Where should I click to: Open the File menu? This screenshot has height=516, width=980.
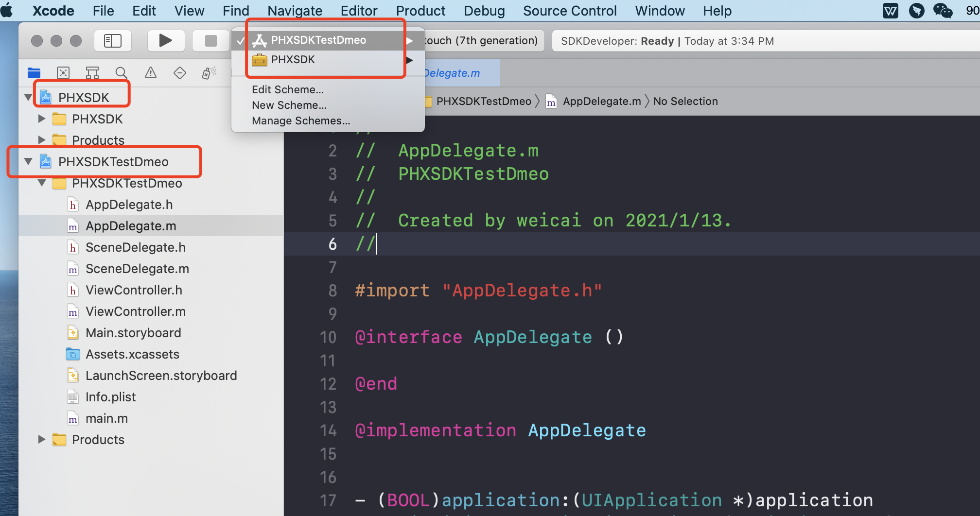(103, 11)
